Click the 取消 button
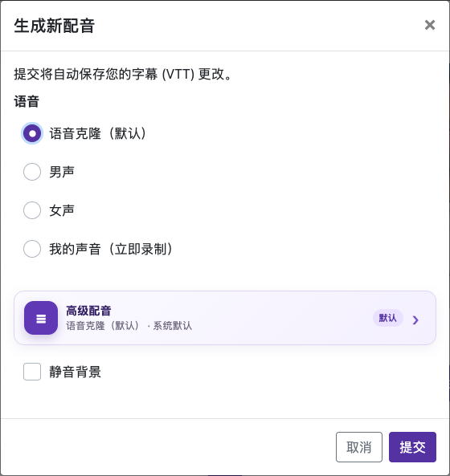This screenshot has height=476, width=450. [x=359, y=447]
